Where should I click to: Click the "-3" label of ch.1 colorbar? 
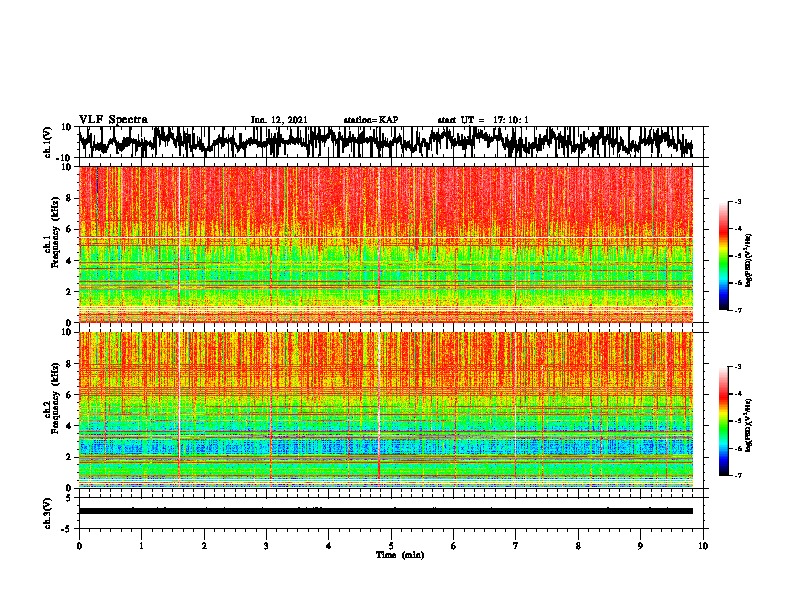pos(738,201)
